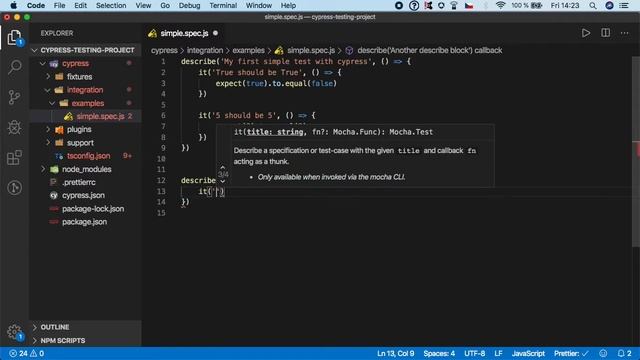Click the editor vertical scrollbar

pos(636,151)
